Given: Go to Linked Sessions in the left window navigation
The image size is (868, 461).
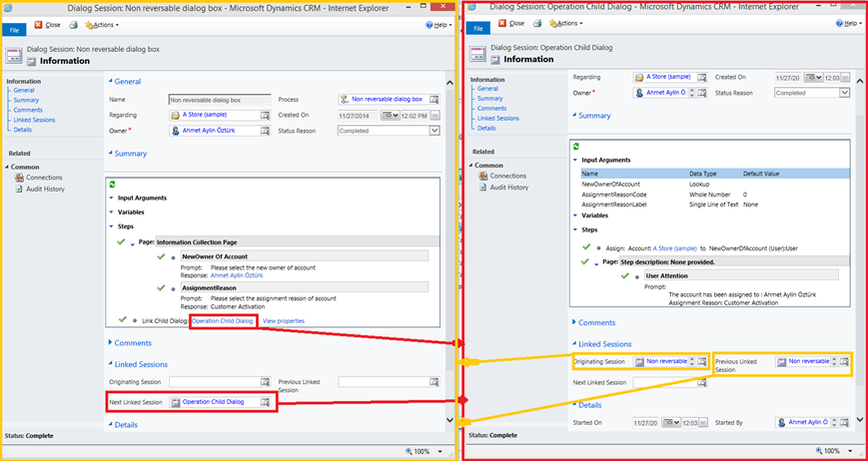Looking at the screenshot, I should 34,120.
